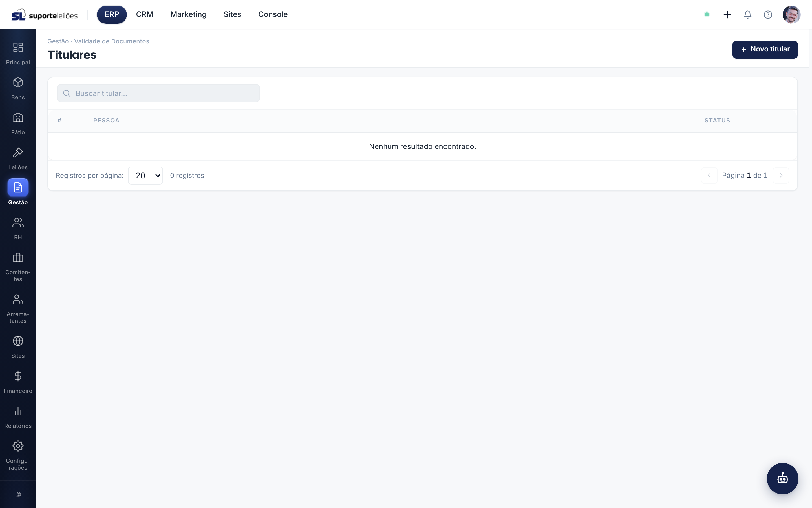The height and width of the screenshot is (508, 812).
Task: Open Comitentes briefcase icon
Action: (18, 257)
